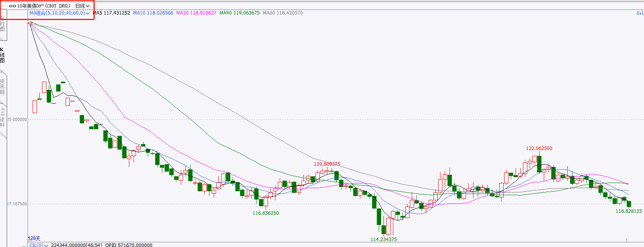Switch to the 分时图 side tab
The width and height of the screenshot is (644, 247).
tap(2, 24)
